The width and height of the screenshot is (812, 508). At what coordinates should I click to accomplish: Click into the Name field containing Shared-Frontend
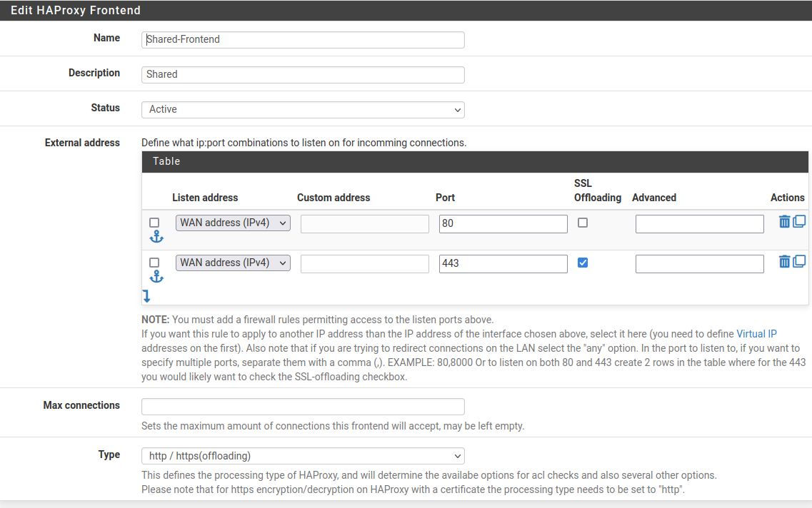[x=303, y=39]
